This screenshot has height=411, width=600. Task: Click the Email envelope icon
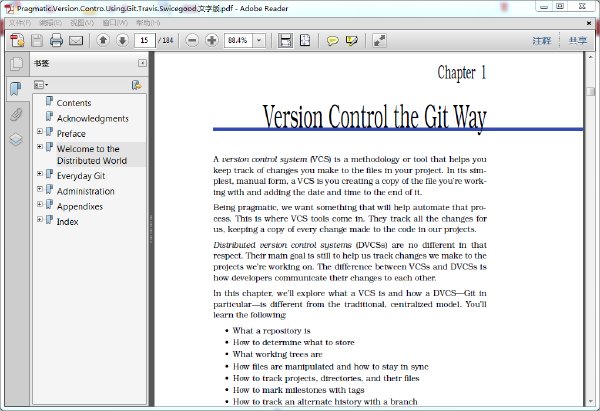coord(76,41)
